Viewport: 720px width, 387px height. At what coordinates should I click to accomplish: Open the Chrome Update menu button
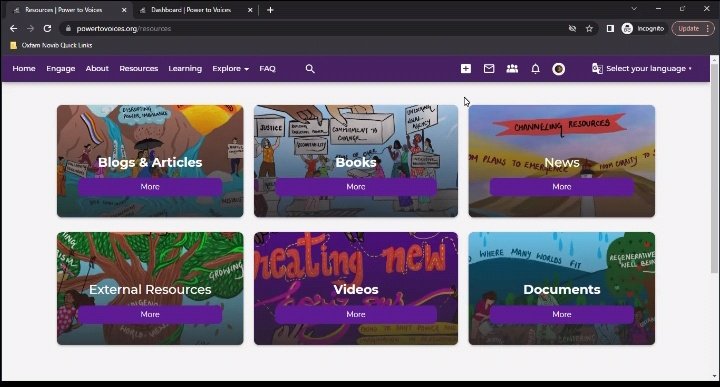coord(693,28)
